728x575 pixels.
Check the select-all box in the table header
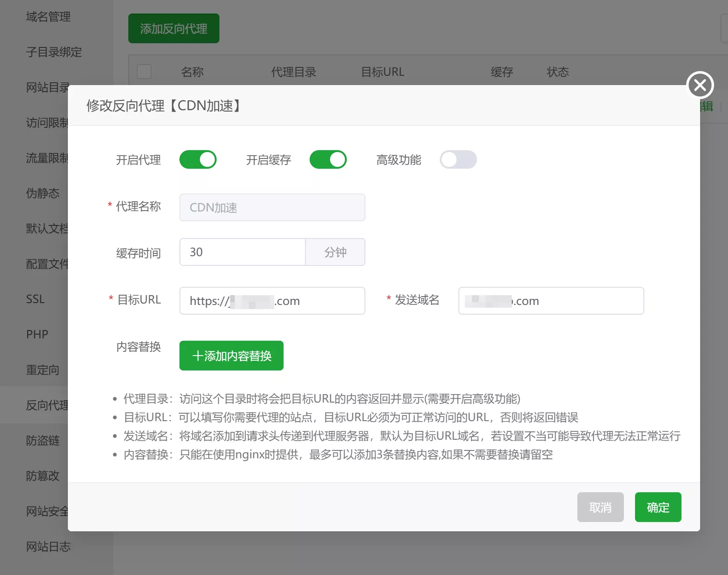(x=144, y=72)
